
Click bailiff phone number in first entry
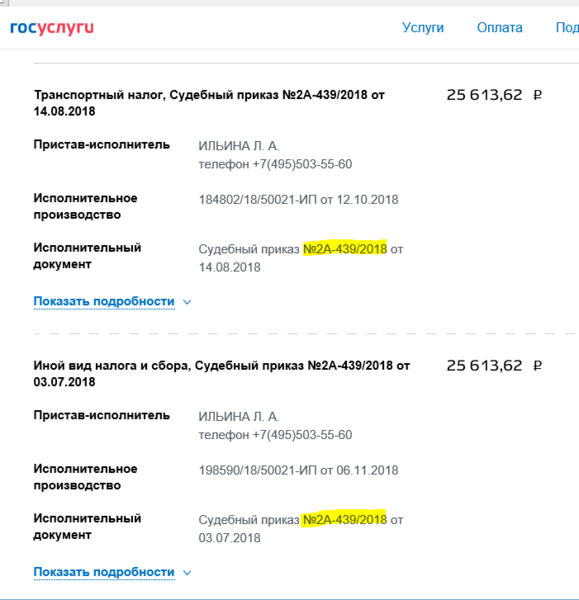click(x=302, y=164)
